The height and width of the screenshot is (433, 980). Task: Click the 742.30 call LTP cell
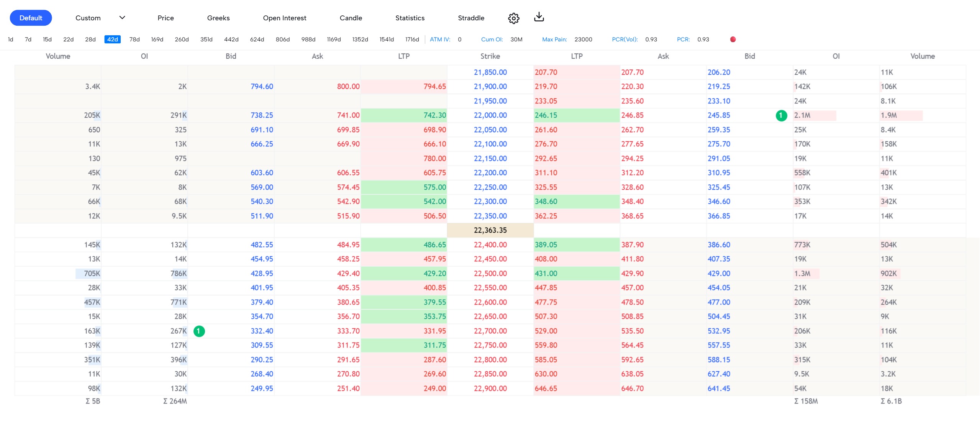coord(404,115)
